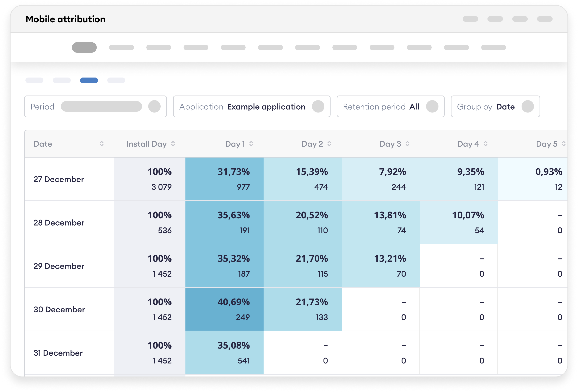Click the Day 3 sort arrows
Image resolution: width=578 pixels, height=392 pixels.
pos(407,143)
